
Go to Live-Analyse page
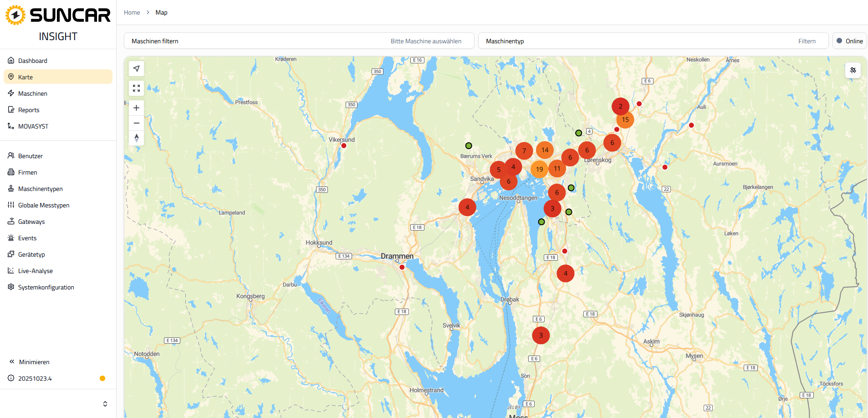[35, 271]
